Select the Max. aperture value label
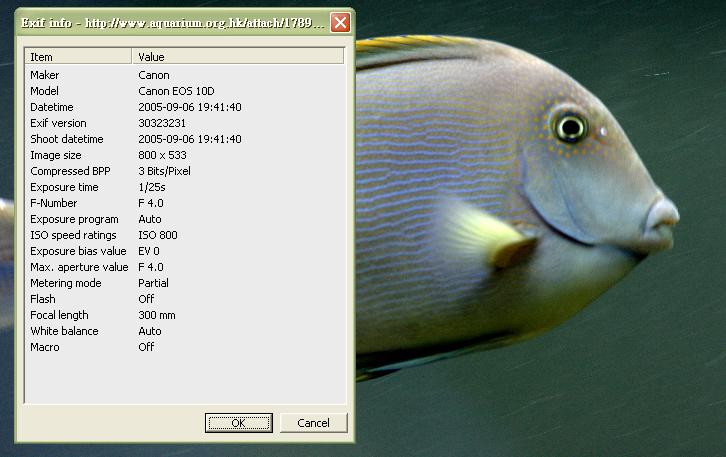Viewport: 726px width, 457px height. pos(79,267)
